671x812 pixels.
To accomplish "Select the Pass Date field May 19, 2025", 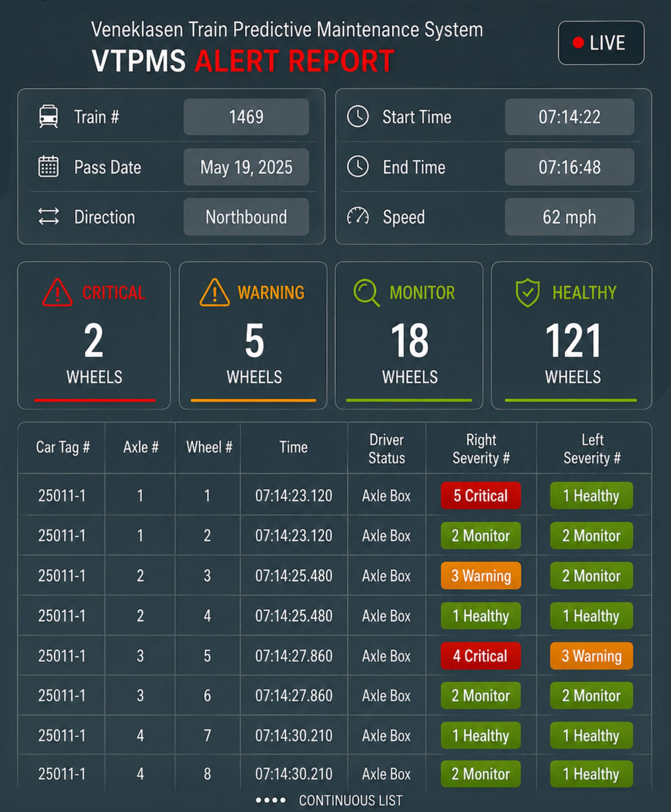I will click(x=246, y=167).
